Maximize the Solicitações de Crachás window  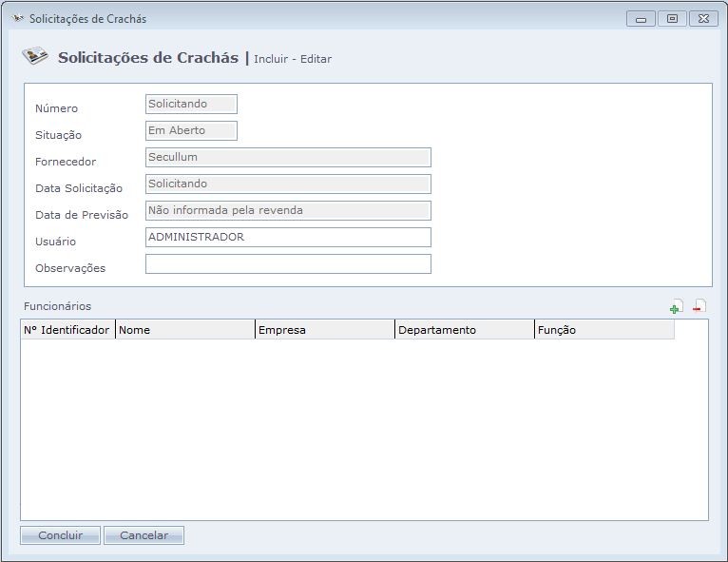tap(672, 18)
